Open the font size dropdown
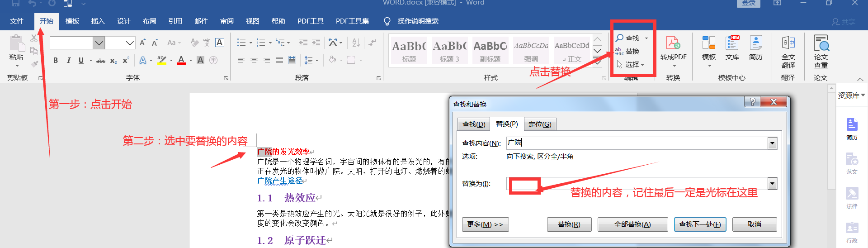The image size is (868, 248). coord(130,43)
